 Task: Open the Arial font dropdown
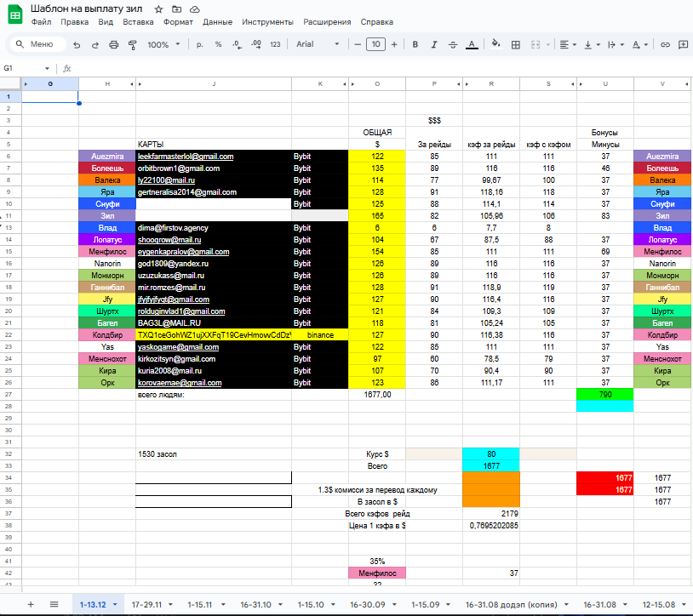click(318, 44)
